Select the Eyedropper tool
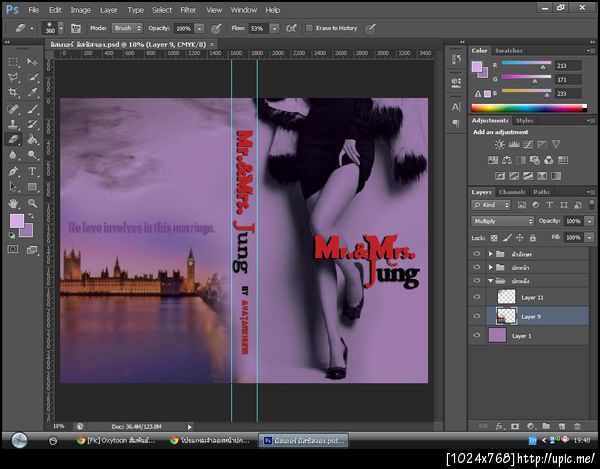 (x=33, y=93)
